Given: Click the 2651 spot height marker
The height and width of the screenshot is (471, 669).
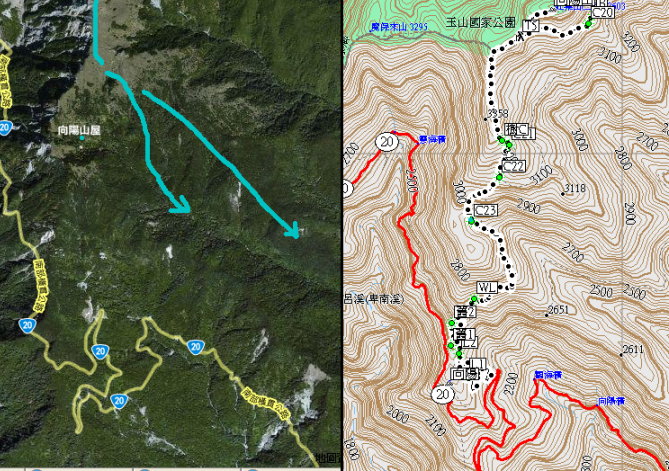Looking at the screenshot, I should pyautogui.click(x=558, y=309).
